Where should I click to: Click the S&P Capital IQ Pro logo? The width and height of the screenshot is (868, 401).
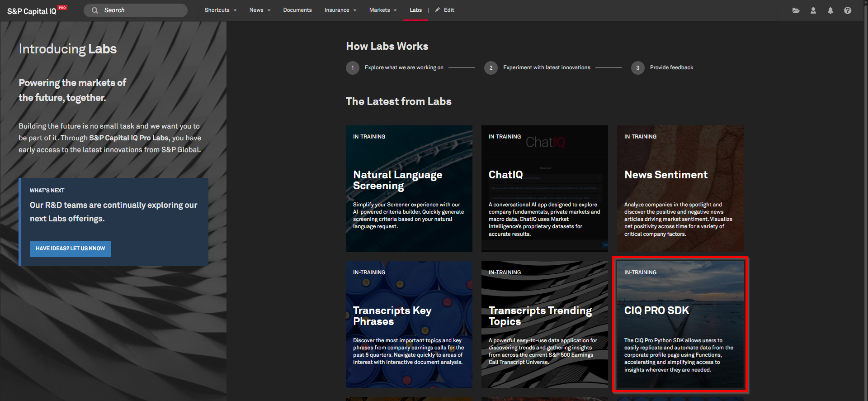(x=37, y=11)
